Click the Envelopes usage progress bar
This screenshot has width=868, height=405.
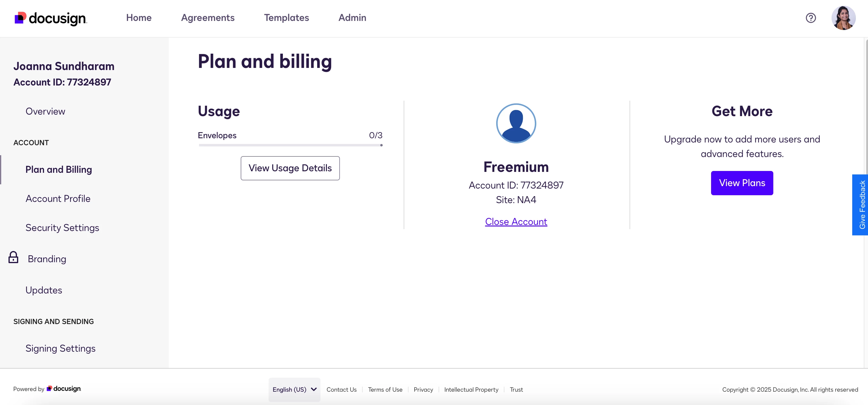[x=290, y=145]
